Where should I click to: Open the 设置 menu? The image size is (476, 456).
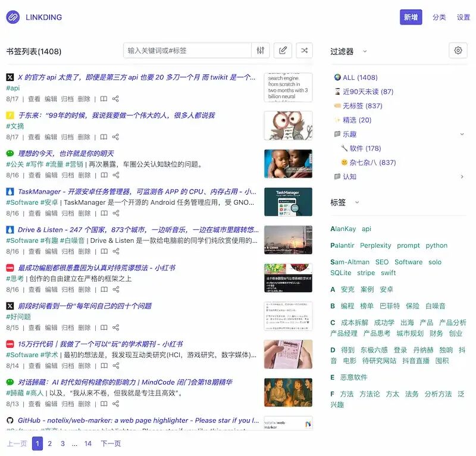pos(464,17)
